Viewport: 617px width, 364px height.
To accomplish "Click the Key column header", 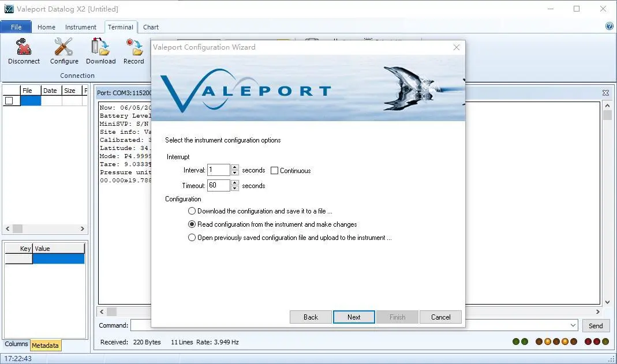I will (x=18, y=249).
